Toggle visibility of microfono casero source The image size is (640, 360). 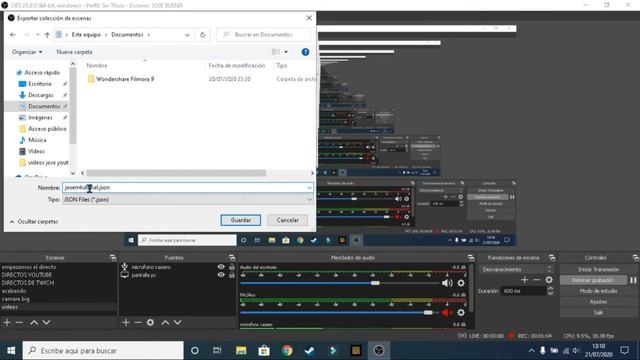pyautogui.click(x=221, y=267)
